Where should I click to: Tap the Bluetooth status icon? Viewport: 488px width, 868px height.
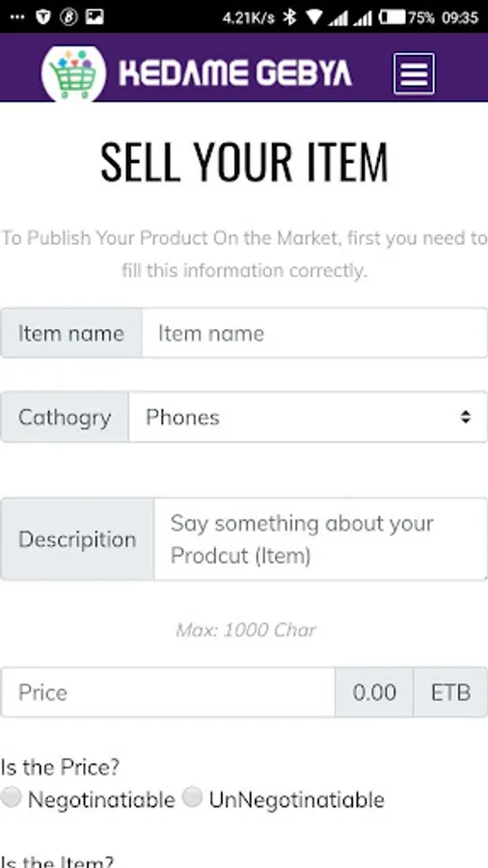(289, 17)
